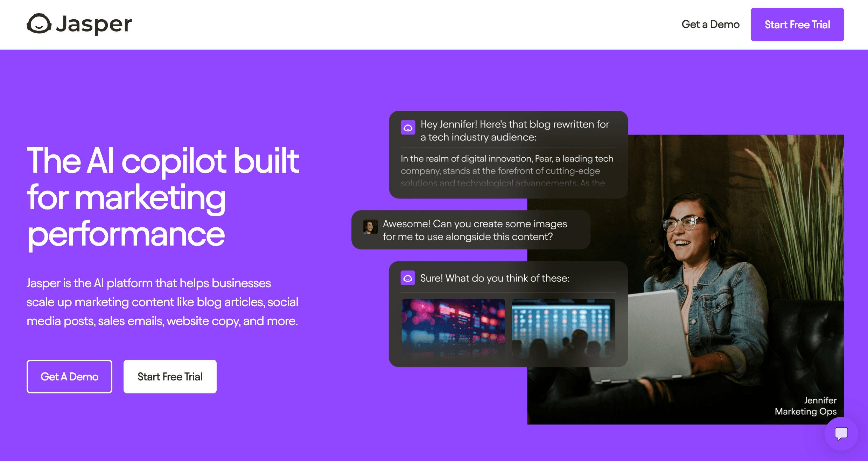
Task: Open Get a Demo header link
Action: 710,25
